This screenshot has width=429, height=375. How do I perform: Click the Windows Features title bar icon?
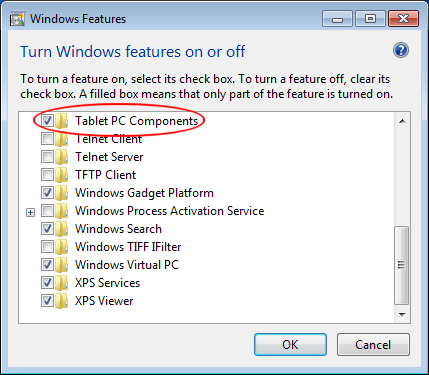pyautogui.click(x=18, y=19)
